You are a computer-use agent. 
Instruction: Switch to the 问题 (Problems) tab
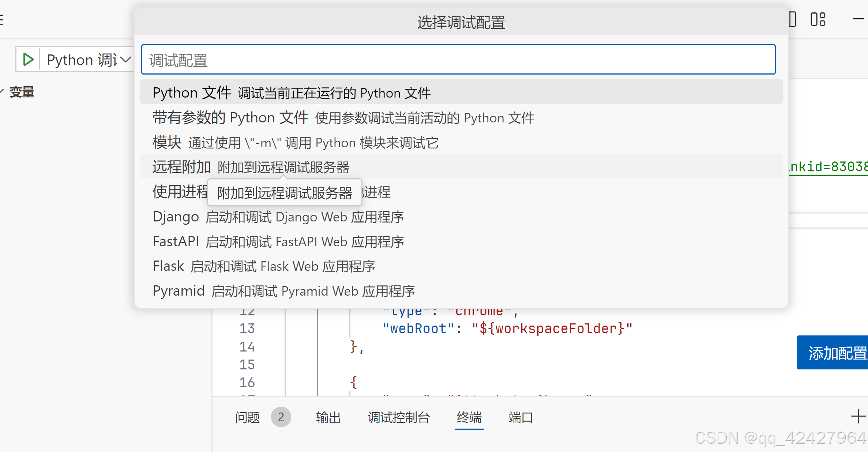(247, 417)
